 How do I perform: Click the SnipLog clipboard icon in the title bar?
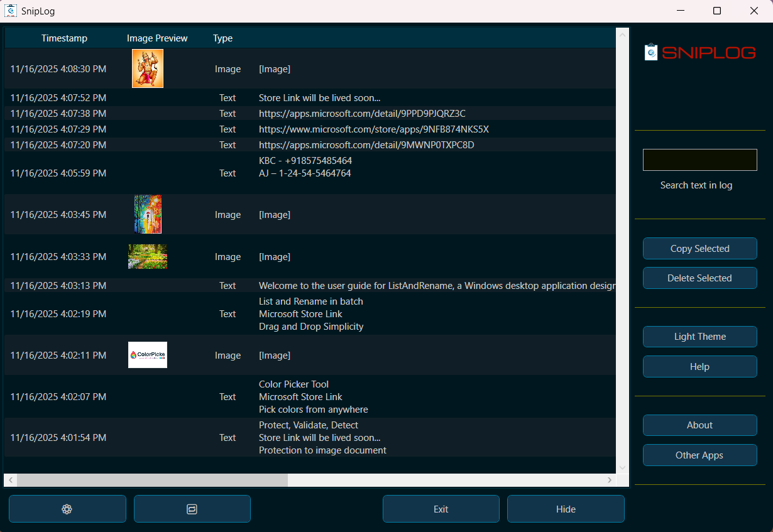tap(9, 11)
